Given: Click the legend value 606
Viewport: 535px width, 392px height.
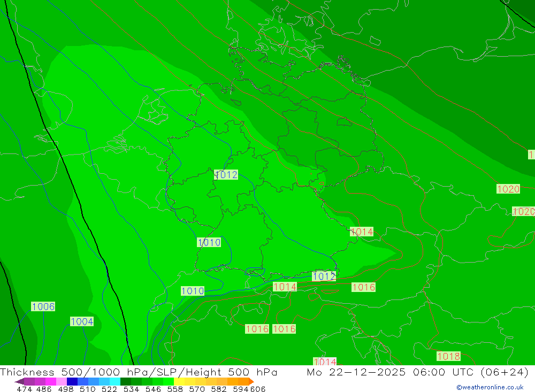Looking at the screenshot, I should coord(258,389).
